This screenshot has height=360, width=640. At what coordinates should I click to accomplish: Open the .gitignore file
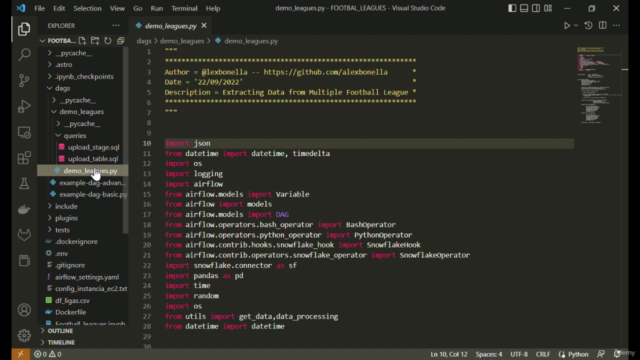70,265
